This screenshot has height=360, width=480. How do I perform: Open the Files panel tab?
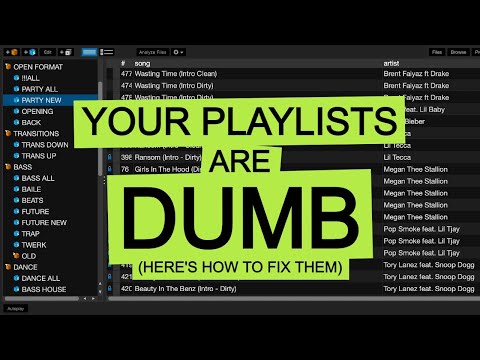(x=437, y=52)
